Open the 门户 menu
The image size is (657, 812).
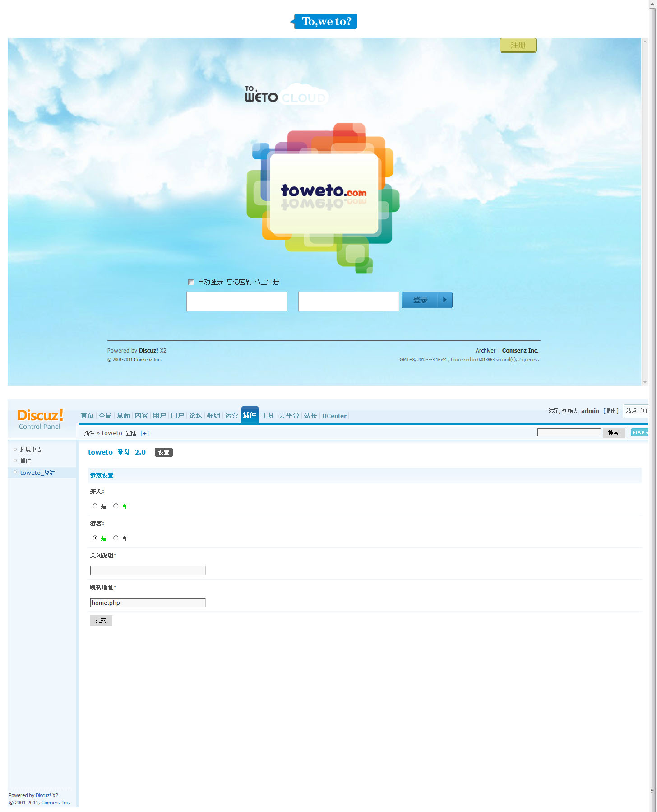(177, 416)
